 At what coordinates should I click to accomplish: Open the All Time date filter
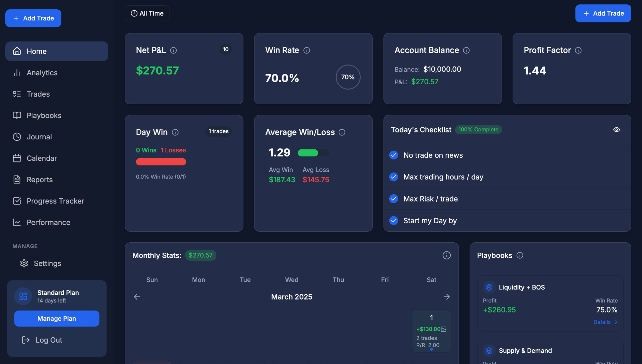pos(147,13)
